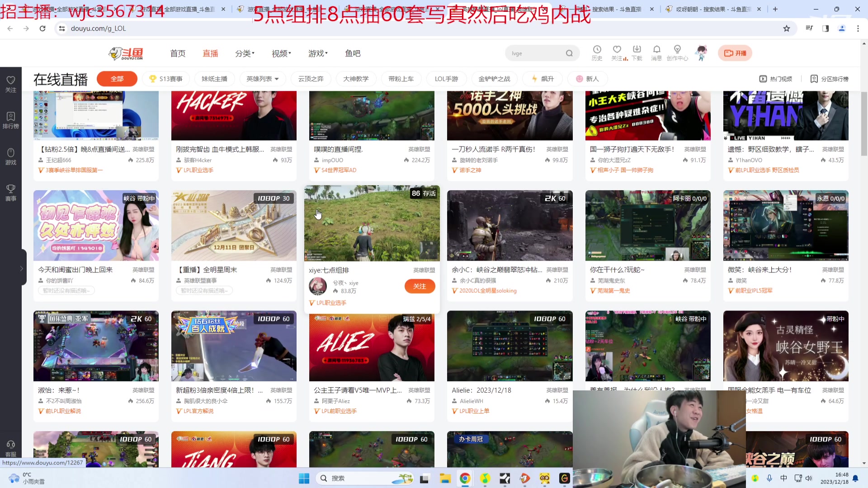Image resolution: width=868 pixels, height=488 pixels.
Task: Open 微笑: 峡谷来上大分 stream title
Action: coord(759,270)
